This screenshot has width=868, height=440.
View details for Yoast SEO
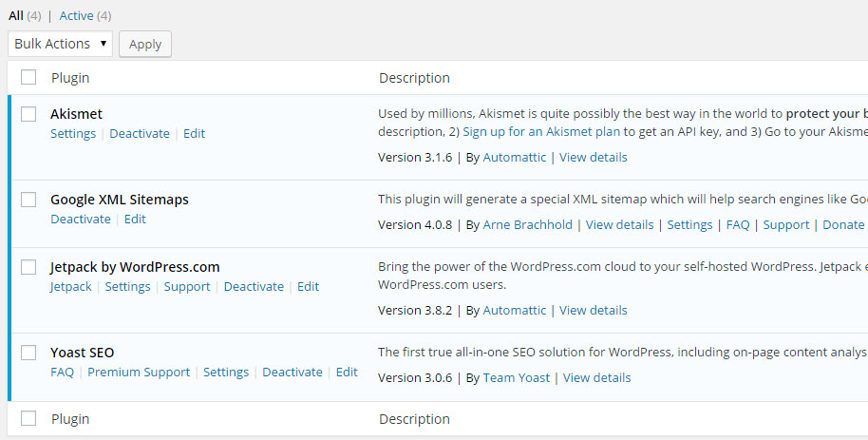(x=596, y=378)
